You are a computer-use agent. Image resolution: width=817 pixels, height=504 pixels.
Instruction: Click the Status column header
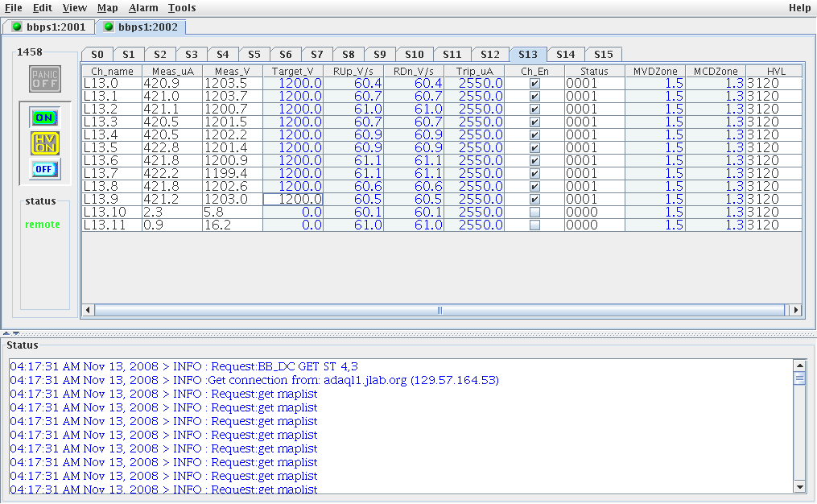click(595, 72)
